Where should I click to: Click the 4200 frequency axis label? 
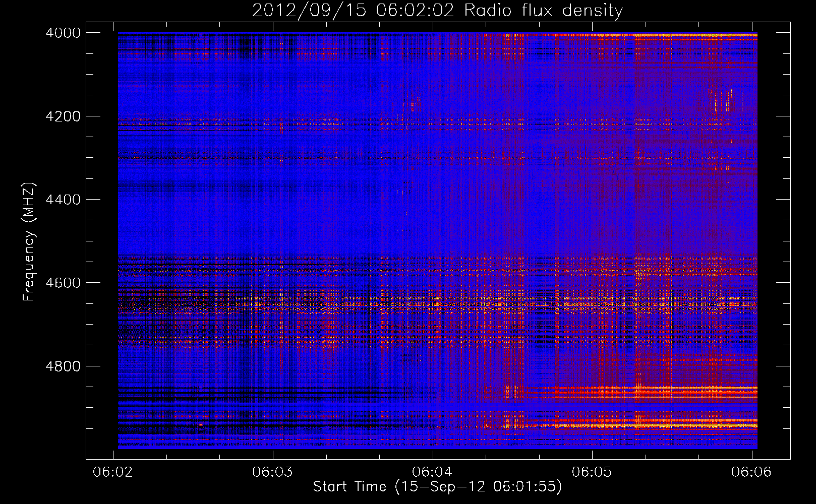click(63, 116)
